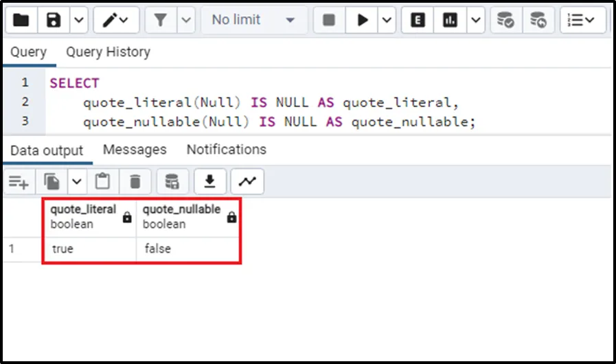
Task: Click the Stop query square button
Action: (x=329, y=20)
